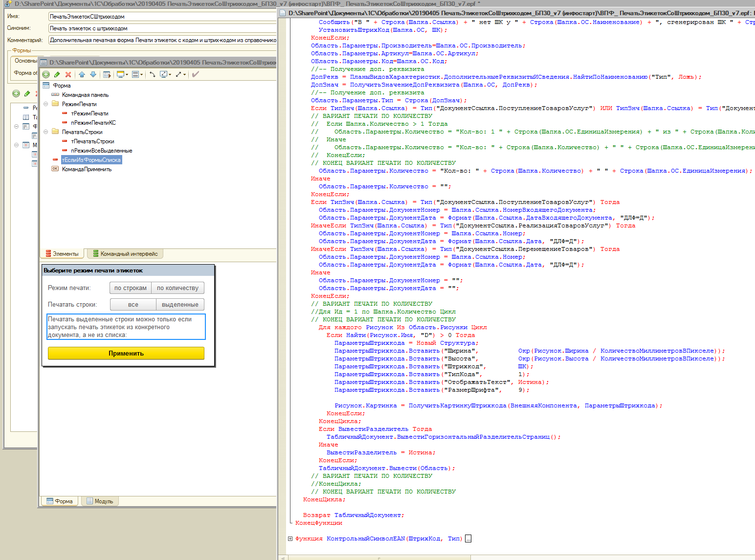Click the gray checkmark icon in form toolbar

pos(196,74)
